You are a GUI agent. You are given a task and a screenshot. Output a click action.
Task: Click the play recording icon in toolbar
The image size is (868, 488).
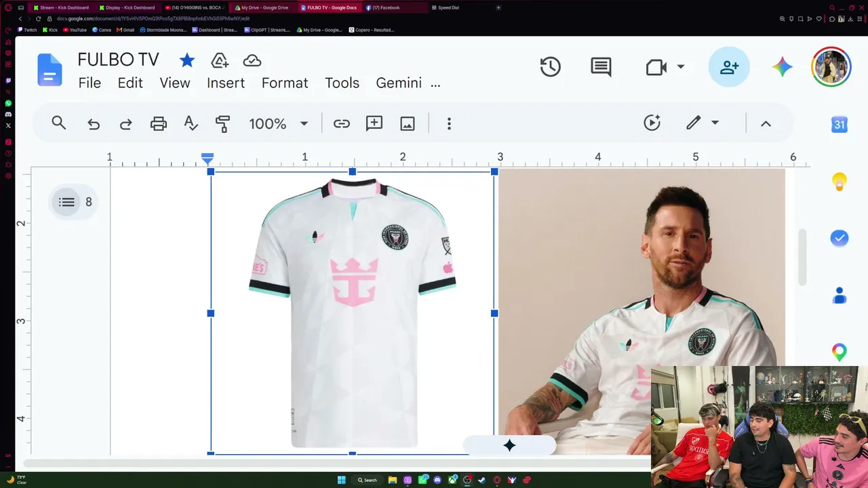[x=652, y=123]
